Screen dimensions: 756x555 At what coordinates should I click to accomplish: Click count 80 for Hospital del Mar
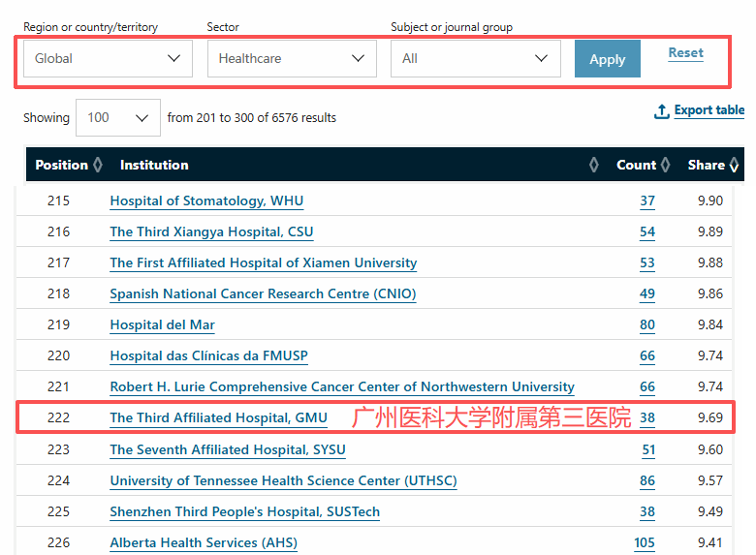click(647, 324)
